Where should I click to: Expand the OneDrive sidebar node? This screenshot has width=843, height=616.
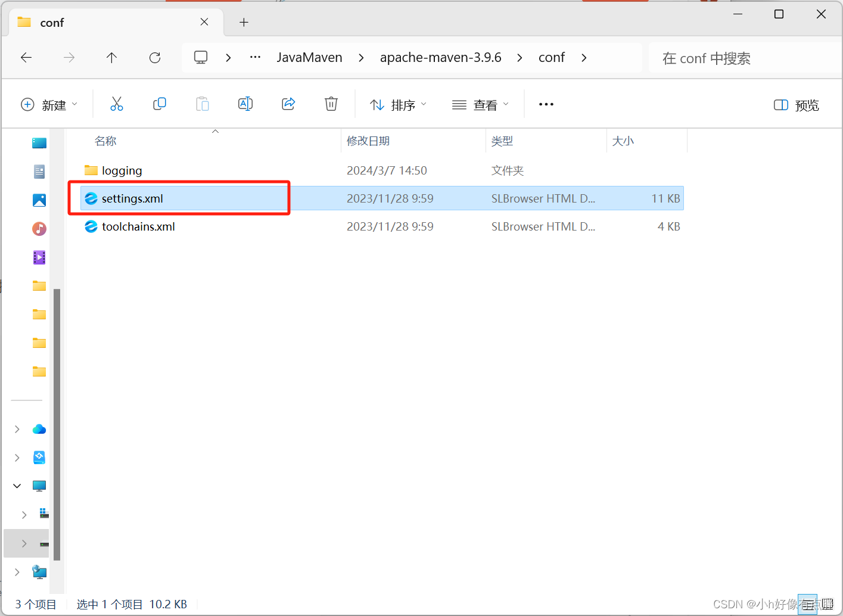tap(17, 429)
